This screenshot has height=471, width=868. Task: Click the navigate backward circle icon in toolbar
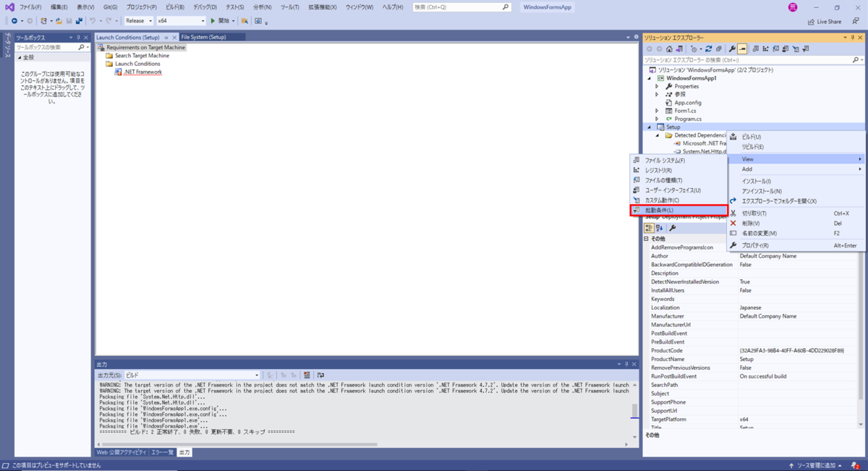tap(14, 21)
